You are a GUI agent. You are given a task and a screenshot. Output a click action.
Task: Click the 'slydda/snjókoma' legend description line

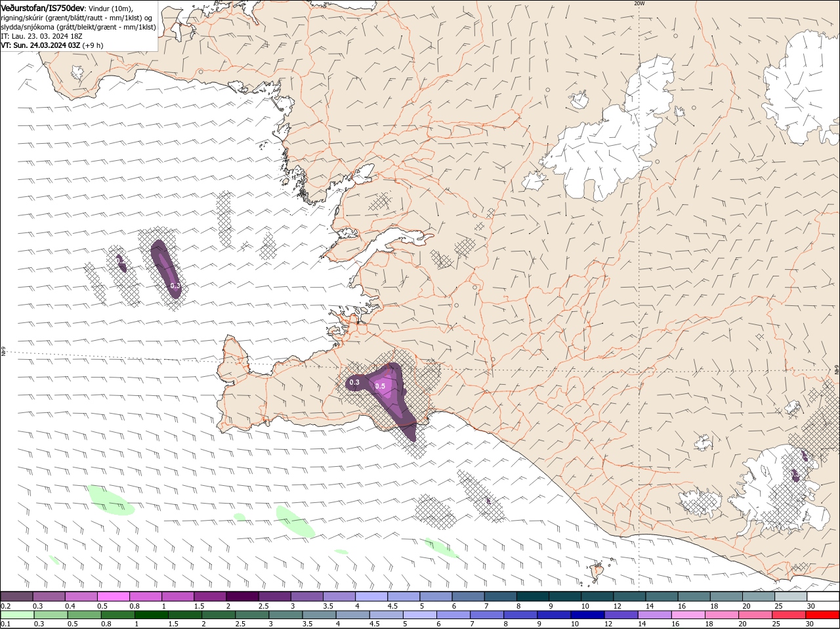[x=78, y=27]
